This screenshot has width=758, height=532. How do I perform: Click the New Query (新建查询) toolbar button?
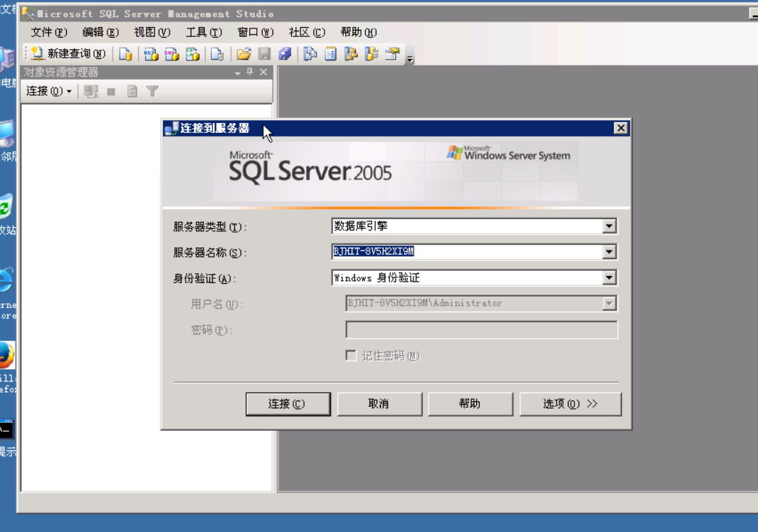[68, 53]
